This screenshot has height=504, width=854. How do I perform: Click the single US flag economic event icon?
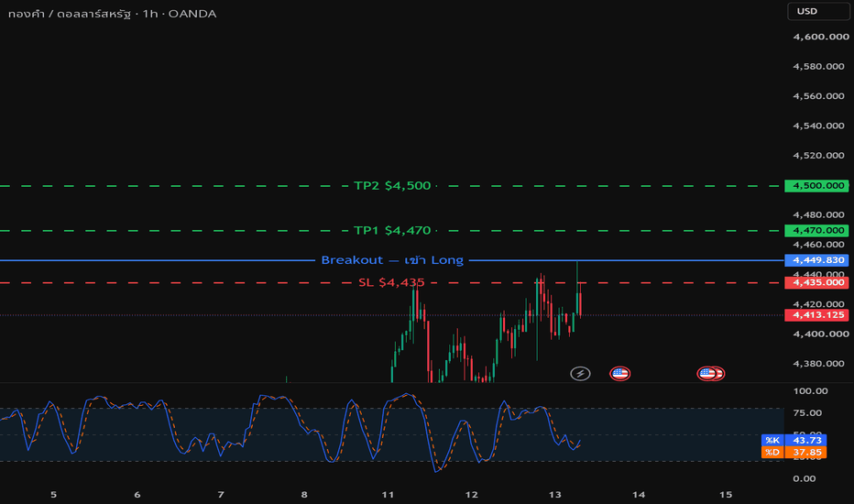(619, 373)
